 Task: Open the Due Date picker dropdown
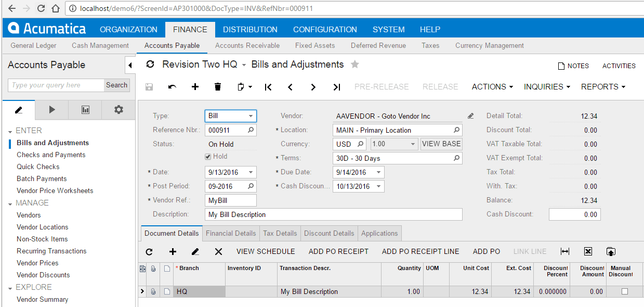pos(379,172)
